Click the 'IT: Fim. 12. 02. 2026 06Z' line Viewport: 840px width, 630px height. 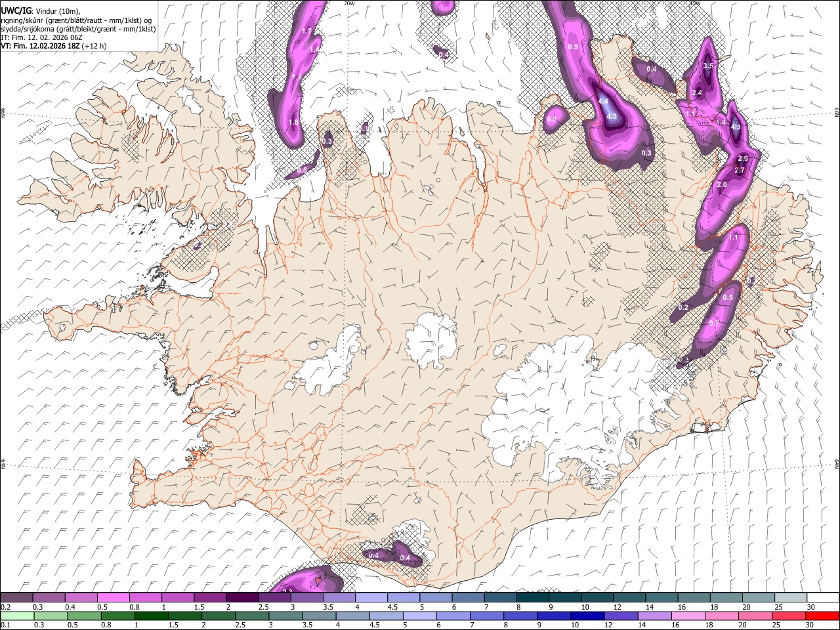[41, 37]
